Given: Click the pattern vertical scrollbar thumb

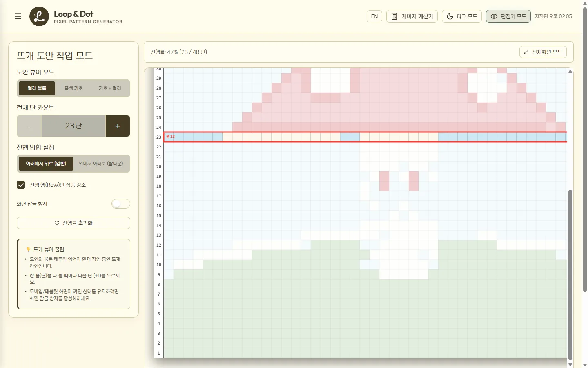Looking at the screenshot, I should [x=570, y=274].
